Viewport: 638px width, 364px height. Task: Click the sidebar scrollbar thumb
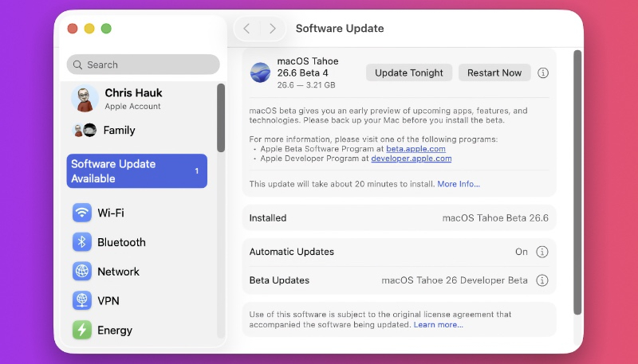221,118
